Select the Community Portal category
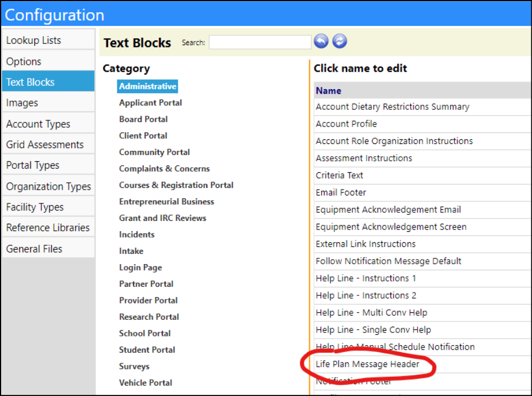 pyautogui.click(x=154, y=152)
